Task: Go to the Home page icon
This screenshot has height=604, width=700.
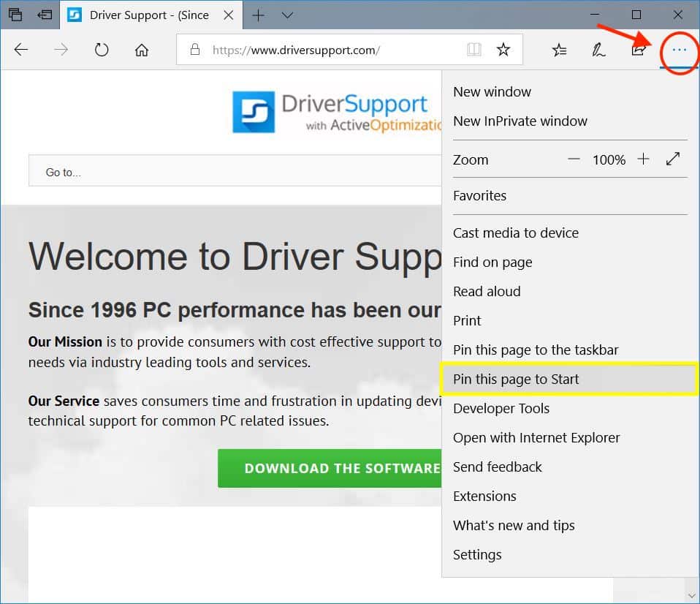Action: coord(142,50)
